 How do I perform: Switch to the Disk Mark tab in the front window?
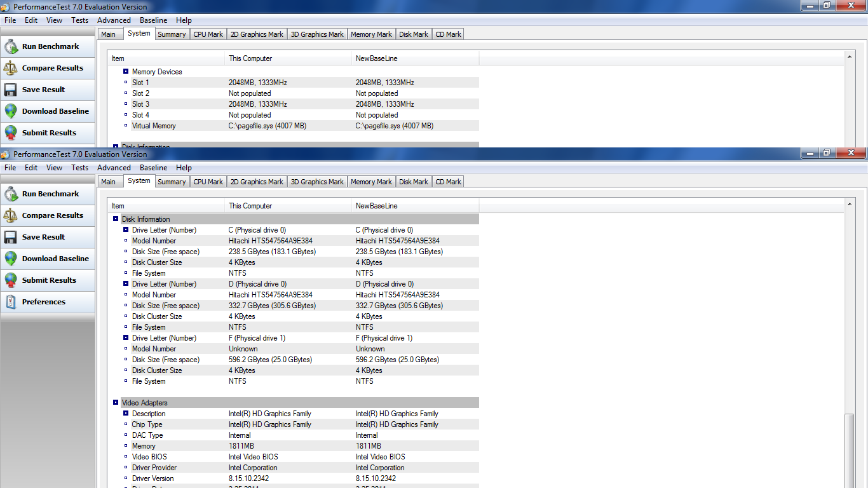point(414,182)
